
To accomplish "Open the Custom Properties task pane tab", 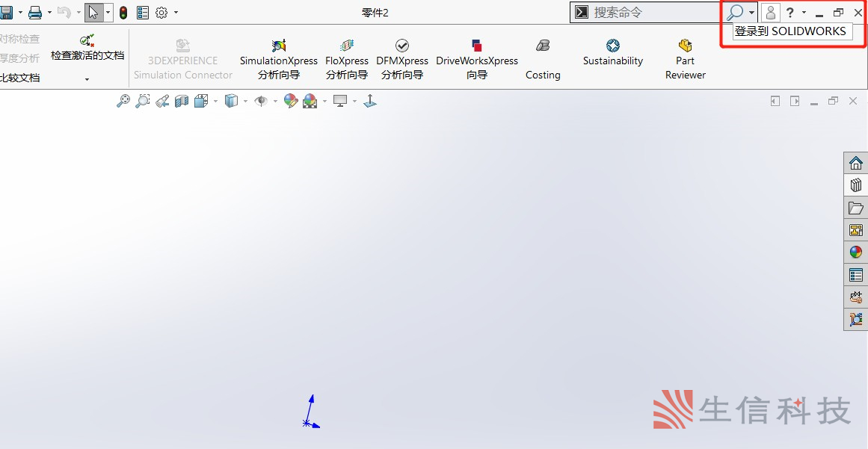I will click(x=856, y=275).
